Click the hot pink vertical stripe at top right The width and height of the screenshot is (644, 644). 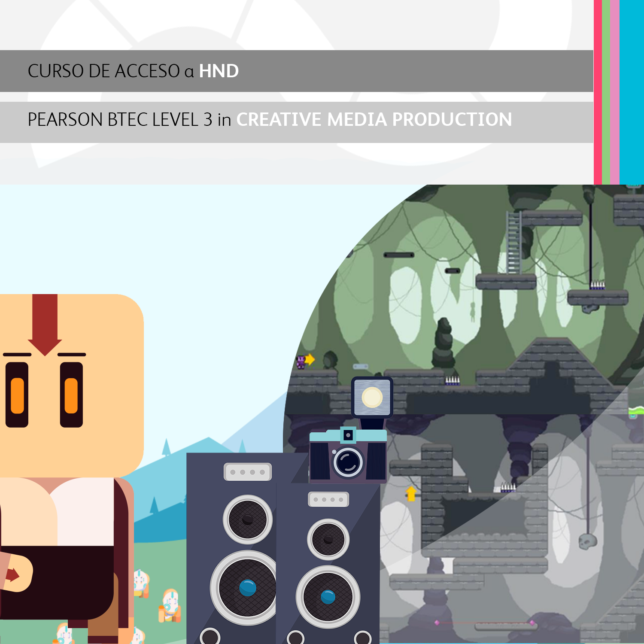tap(598, 92)
